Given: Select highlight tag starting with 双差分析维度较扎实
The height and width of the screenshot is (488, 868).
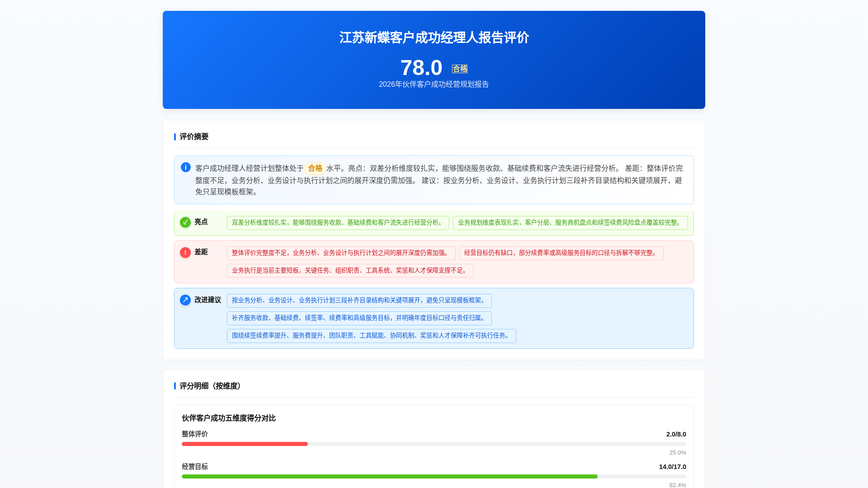Looking at the screenshot, I should point(338,223).
